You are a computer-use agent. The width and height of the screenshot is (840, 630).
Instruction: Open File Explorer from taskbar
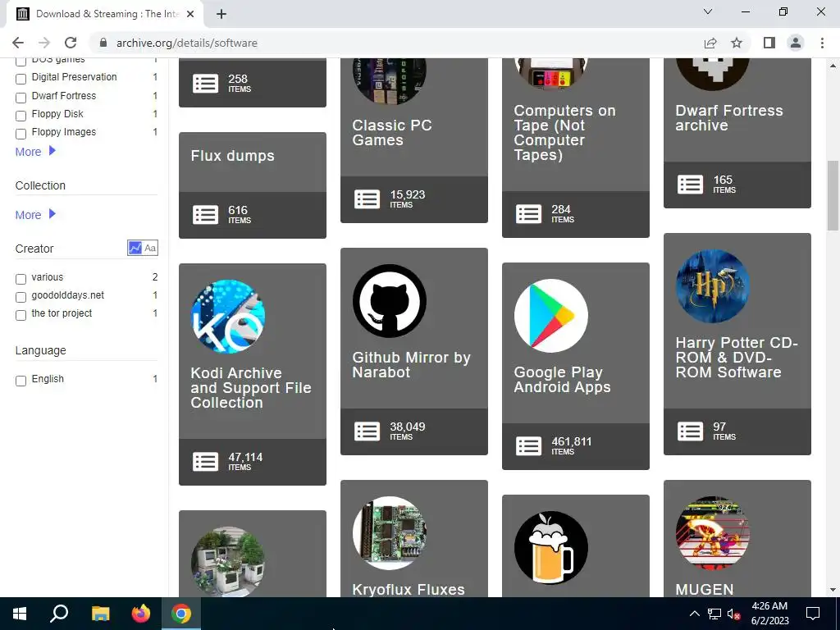[100, 614]
